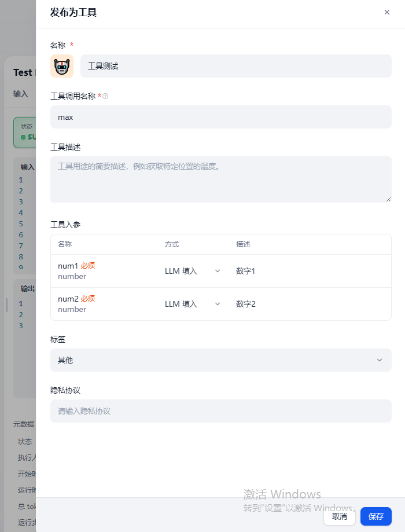Screen dimensions: 405x532
Task: Select line 3 in the 输出 panel
Action: coord(20,325)
